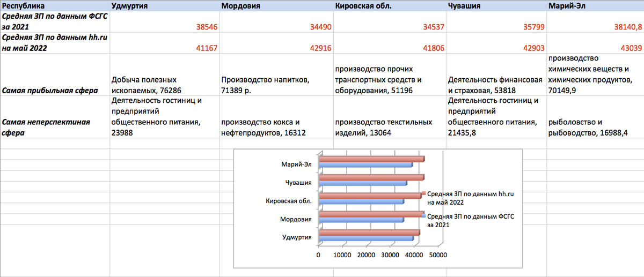Click the ФСГС за 2021 legend entry
The image size is (644, 277).
[470, 221]
